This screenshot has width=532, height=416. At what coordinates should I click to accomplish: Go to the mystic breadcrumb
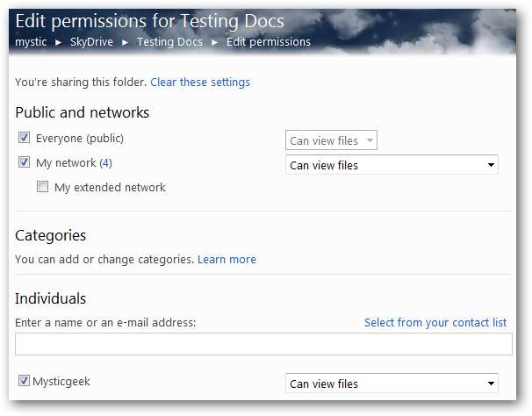coord(32,42)
